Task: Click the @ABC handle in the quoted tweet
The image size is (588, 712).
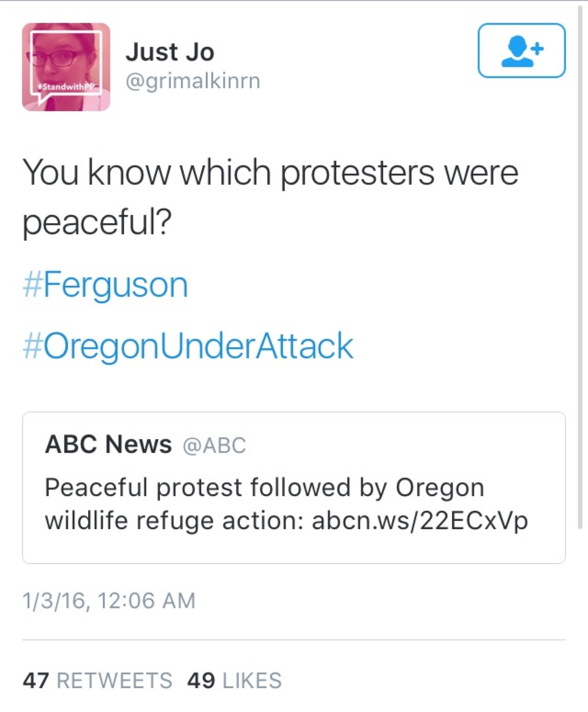Action: pyautogui.click(x=215, y=445)
